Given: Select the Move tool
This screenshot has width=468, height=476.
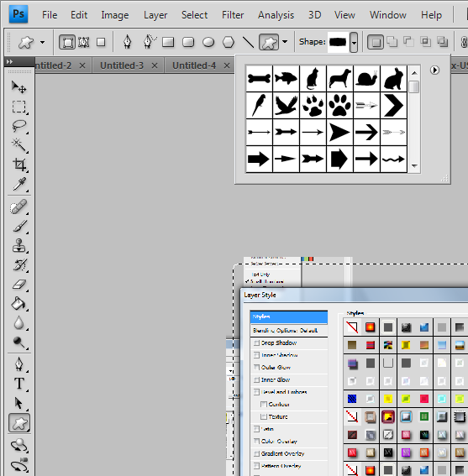Looking at the screenshot, I should coord(18,87).
